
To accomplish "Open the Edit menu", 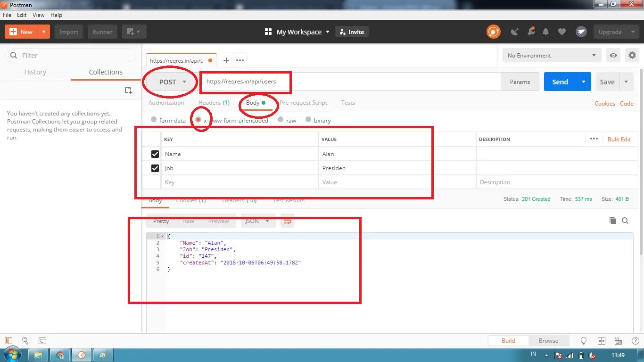I will [22, 15].
